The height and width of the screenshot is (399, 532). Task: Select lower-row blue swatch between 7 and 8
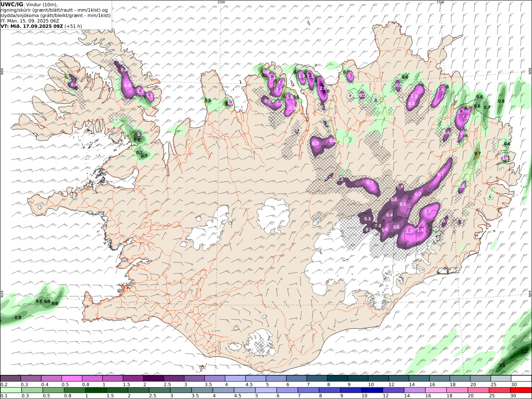pyautogui.click(x=308, y=390)
